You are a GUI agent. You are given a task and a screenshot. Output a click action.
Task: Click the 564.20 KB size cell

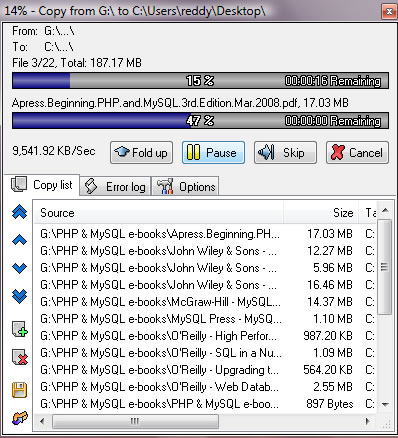click(328, 370)
